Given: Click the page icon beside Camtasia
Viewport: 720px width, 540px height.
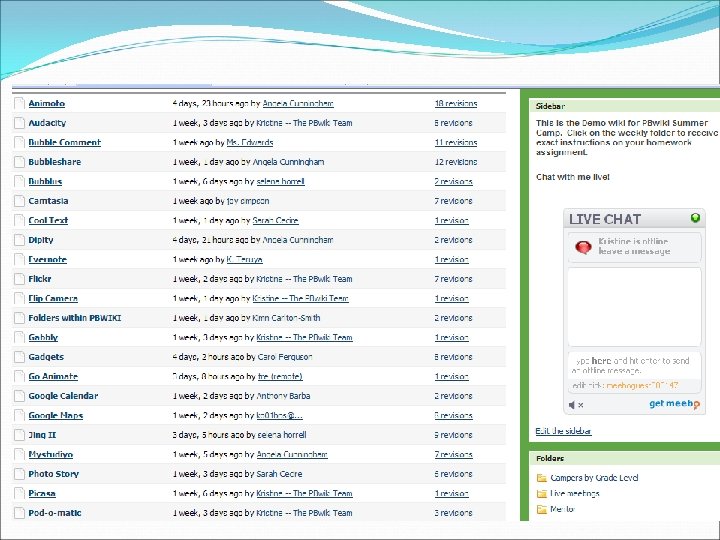Looking at the screenshot, I should click(19, 201).
